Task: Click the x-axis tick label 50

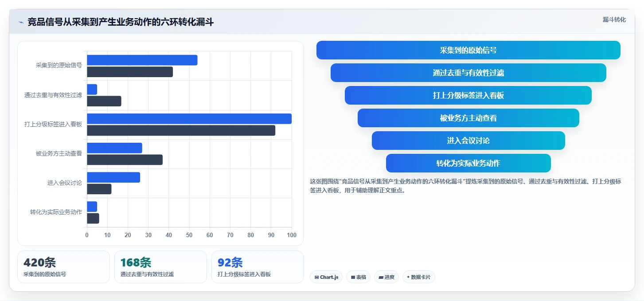Action: click(189, 235)
